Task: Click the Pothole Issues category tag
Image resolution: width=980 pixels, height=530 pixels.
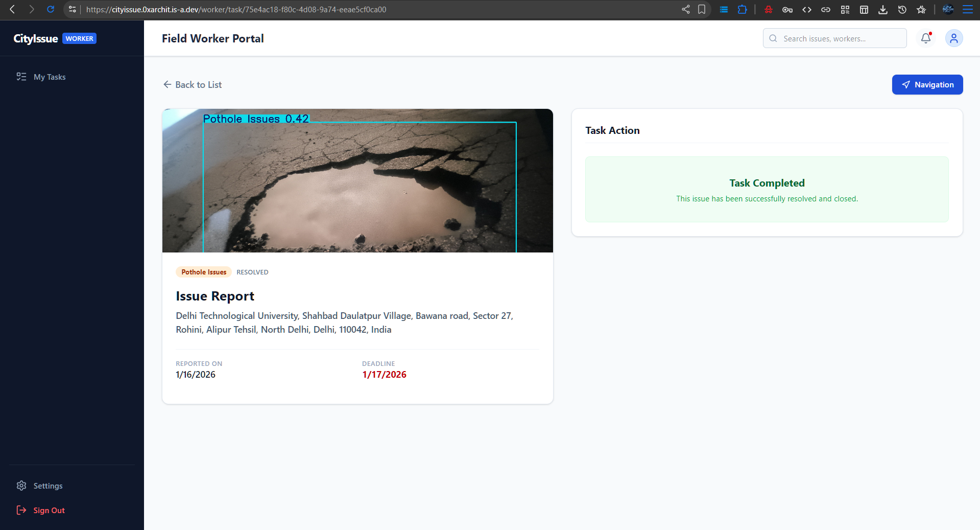Action: coord(204,272)
